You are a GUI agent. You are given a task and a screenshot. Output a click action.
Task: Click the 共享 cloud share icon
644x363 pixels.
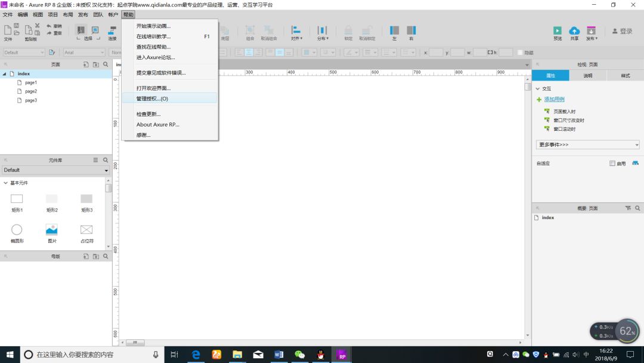[x=574, y=31]
